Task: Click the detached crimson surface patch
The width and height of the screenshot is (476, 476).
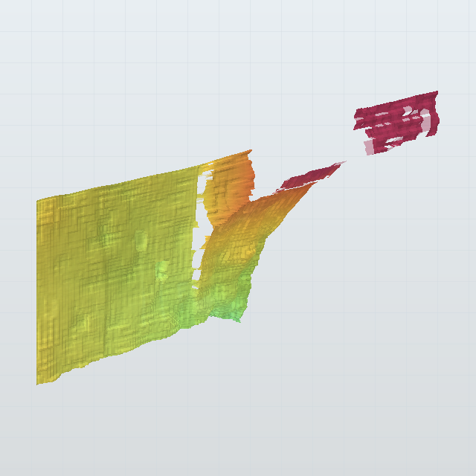Action: coord(396,121)
